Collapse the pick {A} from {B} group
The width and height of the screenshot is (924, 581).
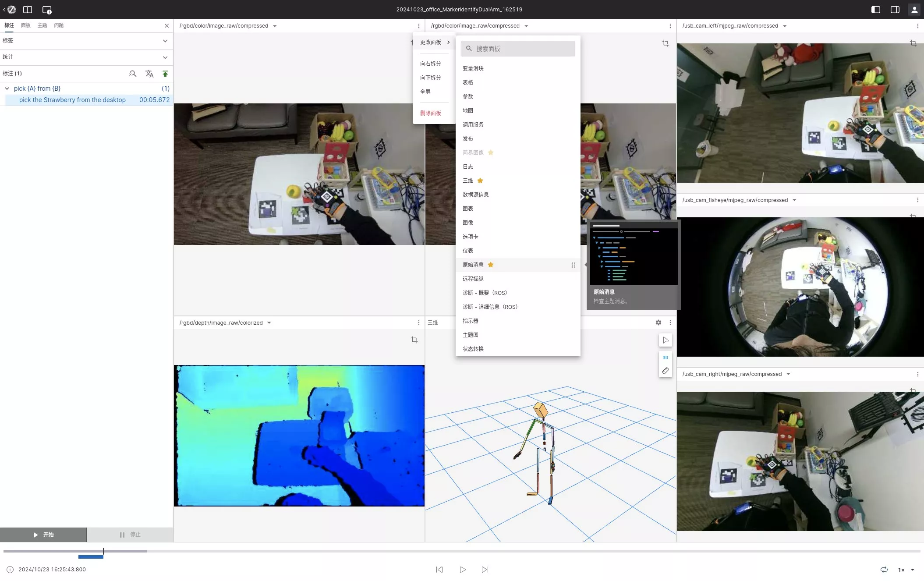pos(7,89)
